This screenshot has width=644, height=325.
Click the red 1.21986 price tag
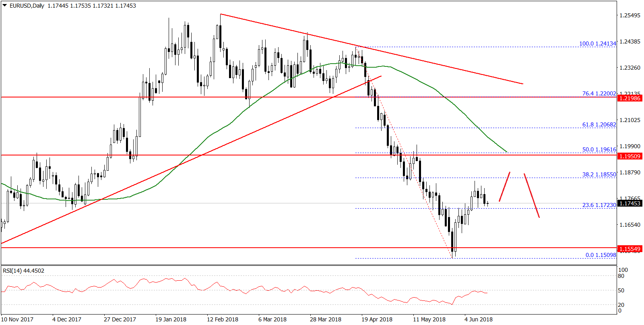pos(630,98)
